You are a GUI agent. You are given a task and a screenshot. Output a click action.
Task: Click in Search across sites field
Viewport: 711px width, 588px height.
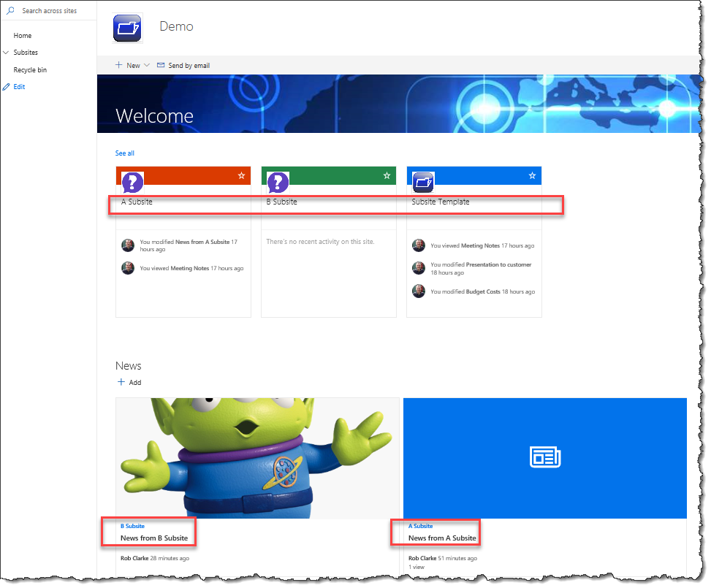[x=49, y=10]
